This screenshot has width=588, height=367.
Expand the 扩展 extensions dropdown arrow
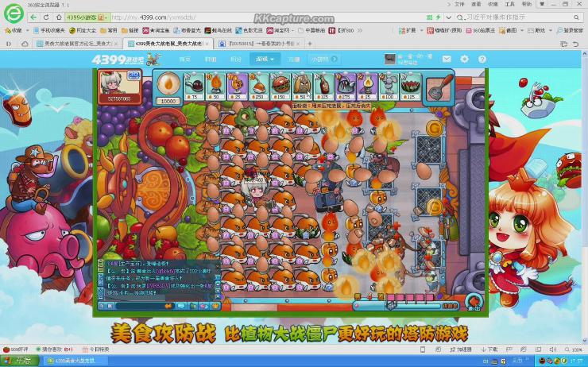(421, 30)
